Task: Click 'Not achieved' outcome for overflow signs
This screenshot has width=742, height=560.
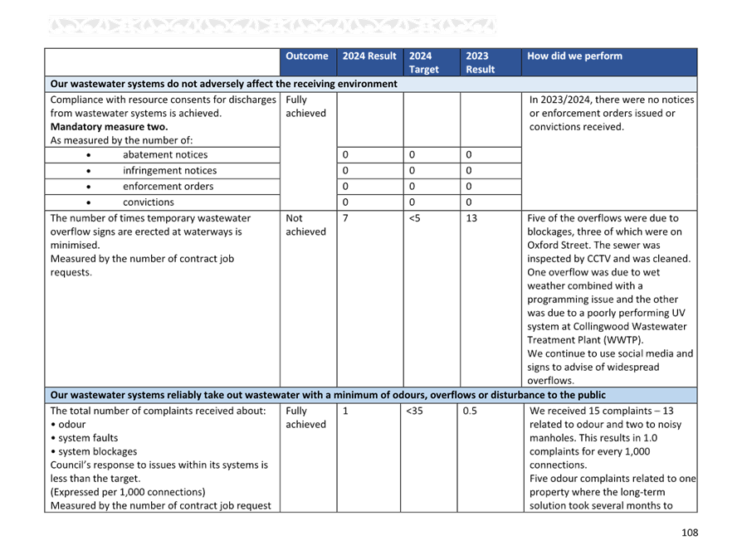Action: (305, 225)
